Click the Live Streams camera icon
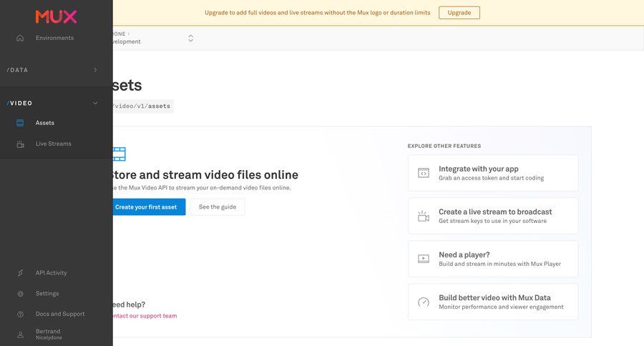This screenshot has height=346, width=644. coord(20,144)
